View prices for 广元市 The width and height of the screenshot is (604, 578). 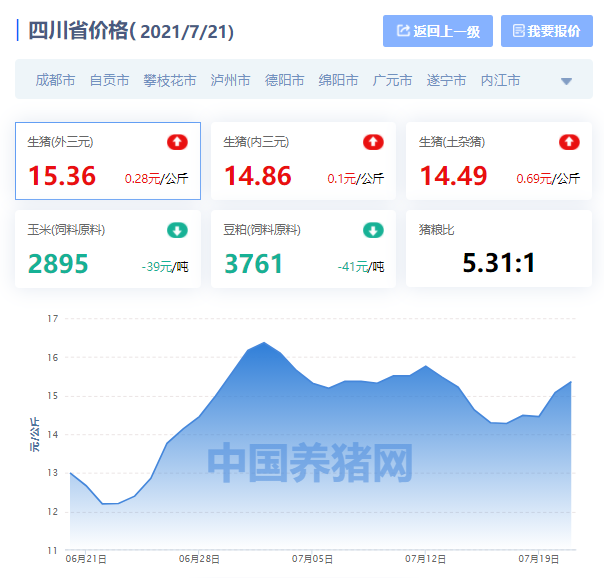pyautogui.click(x=392, y=80)
